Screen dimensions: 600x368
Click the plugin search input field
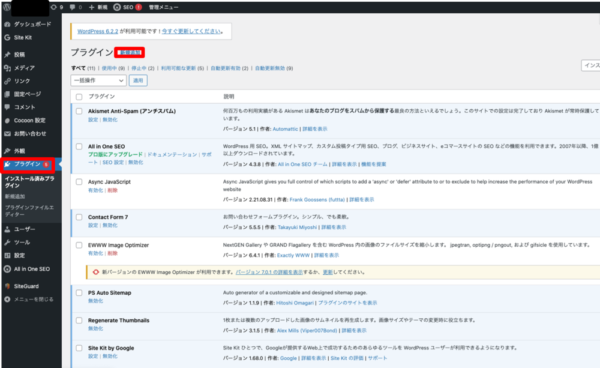[590, 65]
